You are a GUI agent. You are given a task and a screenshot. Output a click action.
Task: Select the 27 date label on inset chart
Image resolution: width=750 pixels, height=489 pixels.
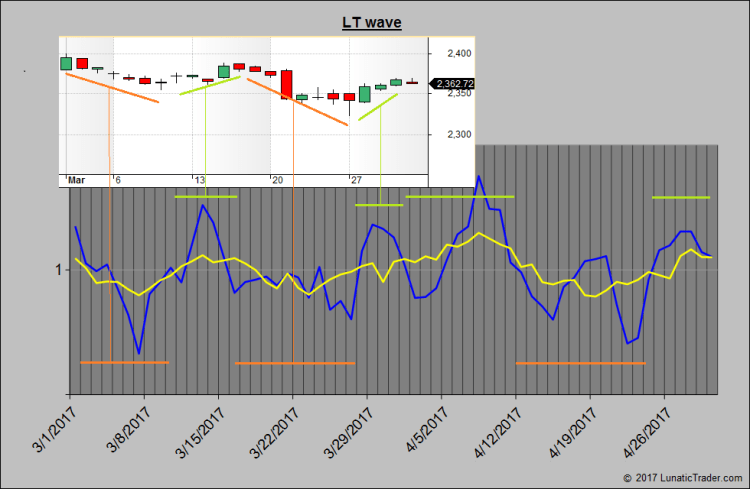pos(356,180)
